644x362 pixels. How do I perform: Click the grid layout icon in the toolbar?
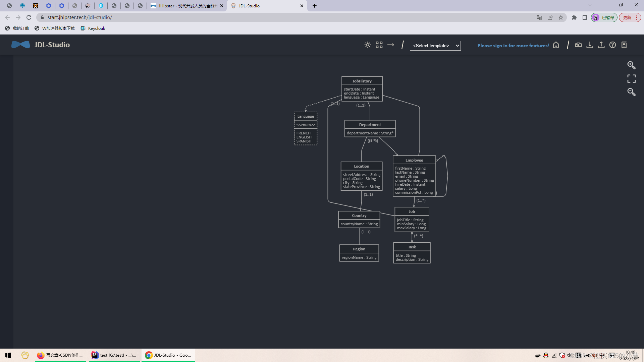(x=379, y=45)
